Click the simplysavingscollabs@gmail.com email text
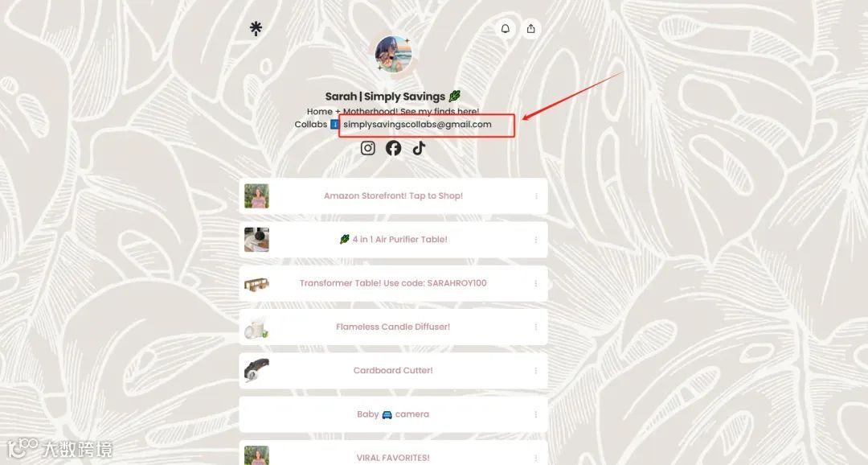 pos(417,125)
